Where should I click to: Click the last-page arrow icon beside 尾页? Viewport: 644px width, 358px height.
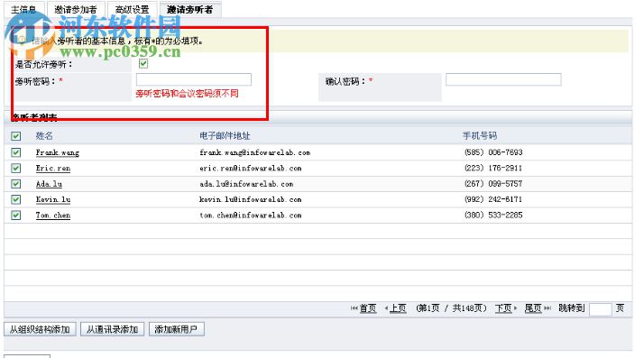547,308
